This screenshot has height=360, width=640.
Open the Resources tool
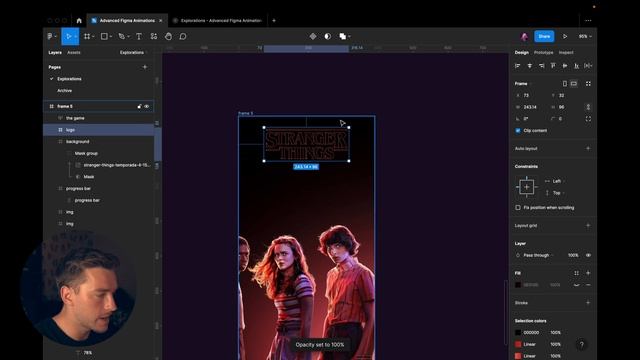153,36
